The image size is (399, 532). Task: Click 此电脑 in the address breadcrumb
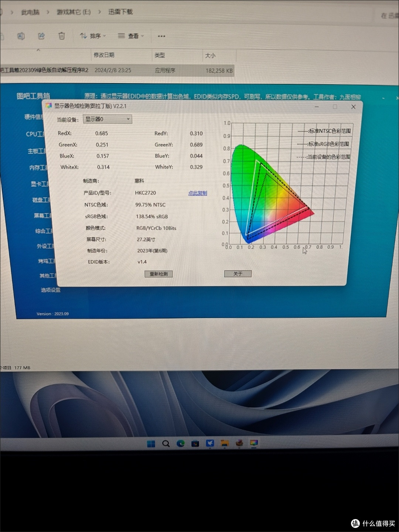[30, 12]
